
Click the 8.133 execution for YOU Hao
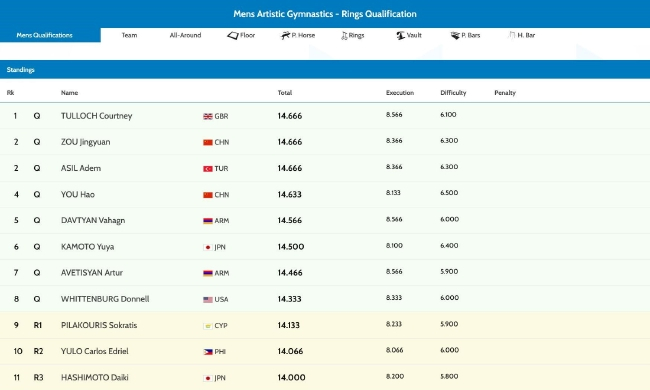pos(393,193)
